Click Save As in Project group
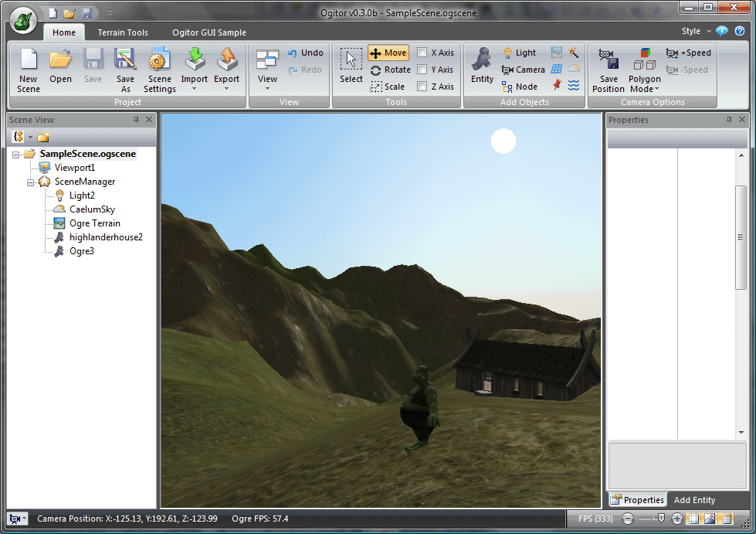This screenshot has height=534, width=756. click(125, 70)
